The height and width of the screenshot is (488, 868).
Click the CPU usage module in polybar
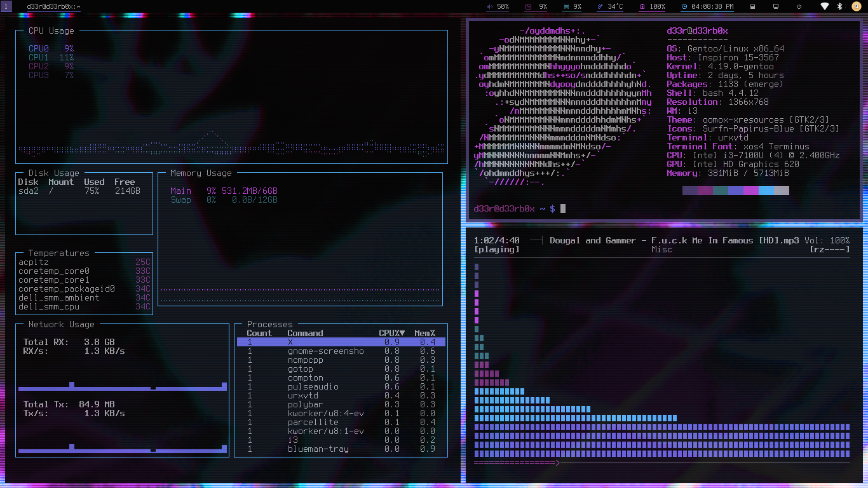(536, 6)
